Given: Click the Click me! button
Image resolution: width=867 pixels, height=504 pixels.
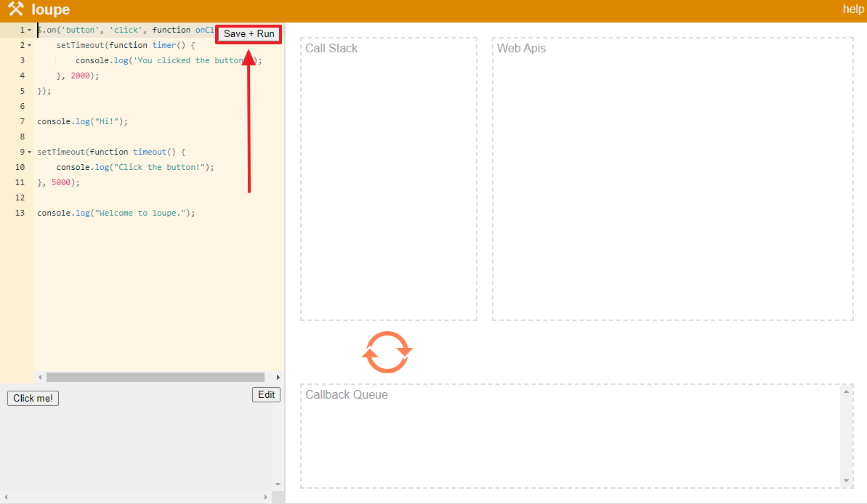Looking at the screenshot, I should (x=33, y=398).
